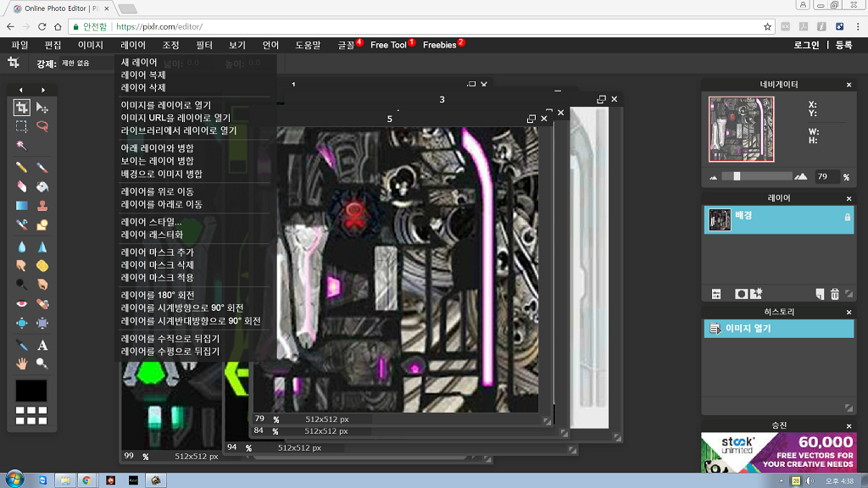Click the 등록 sign-up link
Screen dimensions: 868x488
843,45
